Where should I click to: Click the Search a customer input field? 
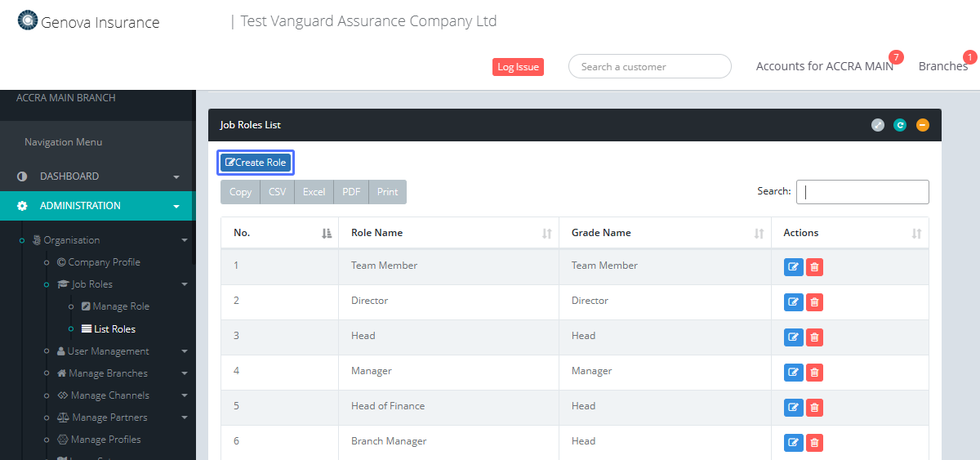pyautogui.click(x=649, y=67)
